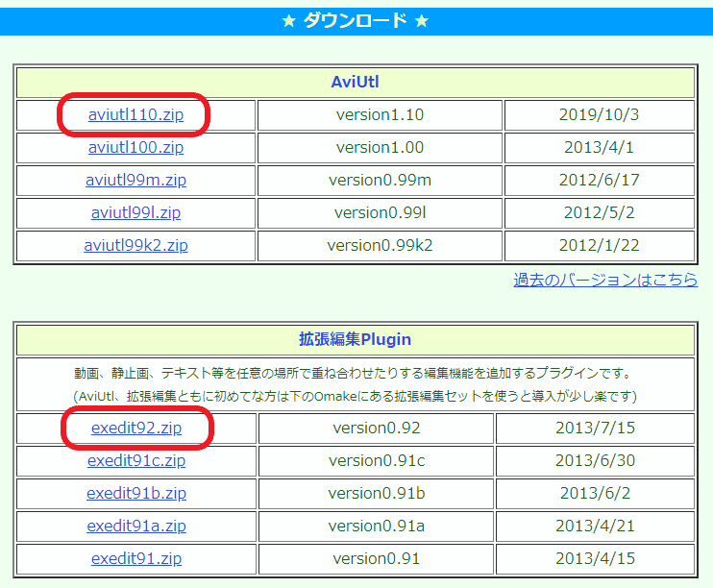Click the version0.91a text
This screenshot has width=713, height=588.
[x=376, y=527]
